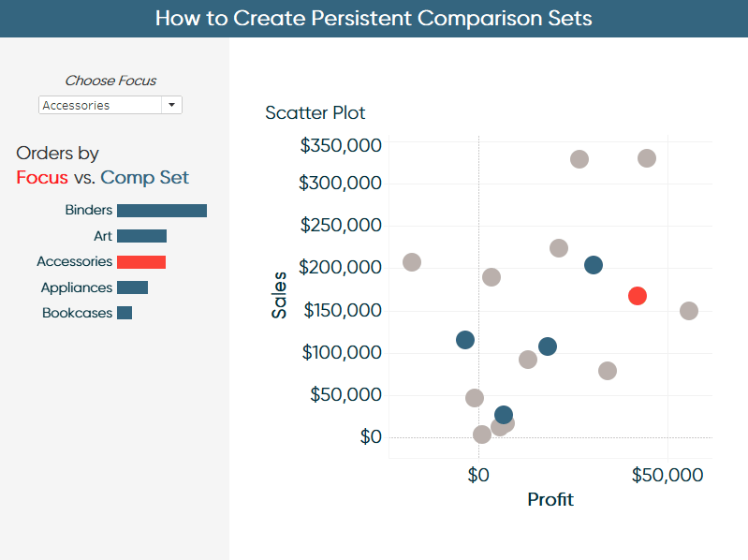Select the Art bar in chart
The image size is (748, 560).
141,236
